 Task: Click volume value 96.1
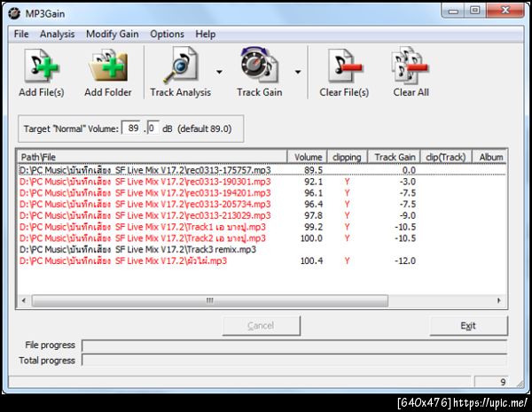(x=314, y=193)
